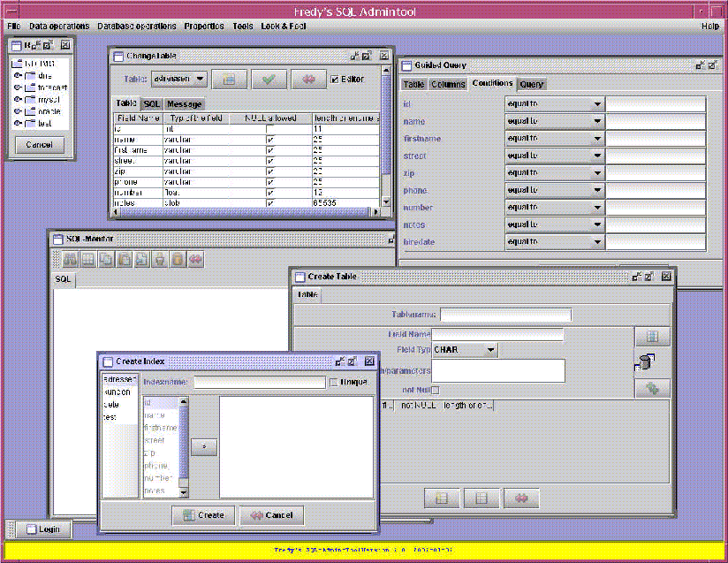Click the database cylinder icon in Create Table
The image size is (728, 563).
pyautogui.click(x=644, y=362)
